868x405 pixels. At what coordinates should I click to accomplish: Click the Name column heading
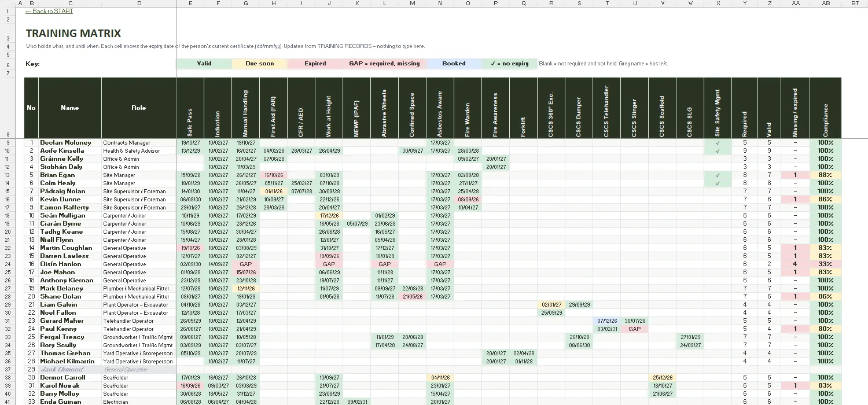70,108
